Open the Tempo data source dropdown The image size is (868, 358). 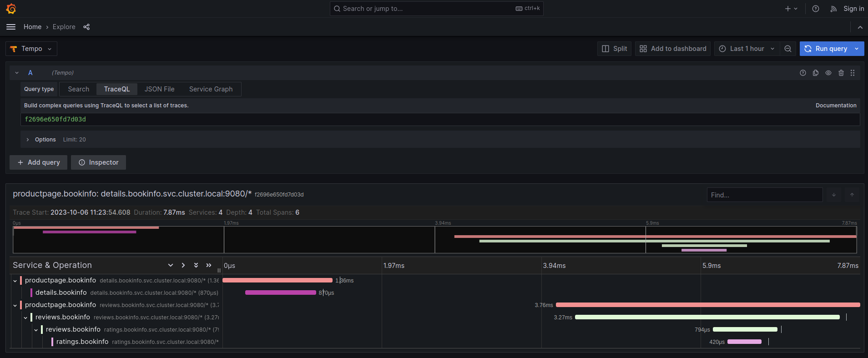(31, 49)
